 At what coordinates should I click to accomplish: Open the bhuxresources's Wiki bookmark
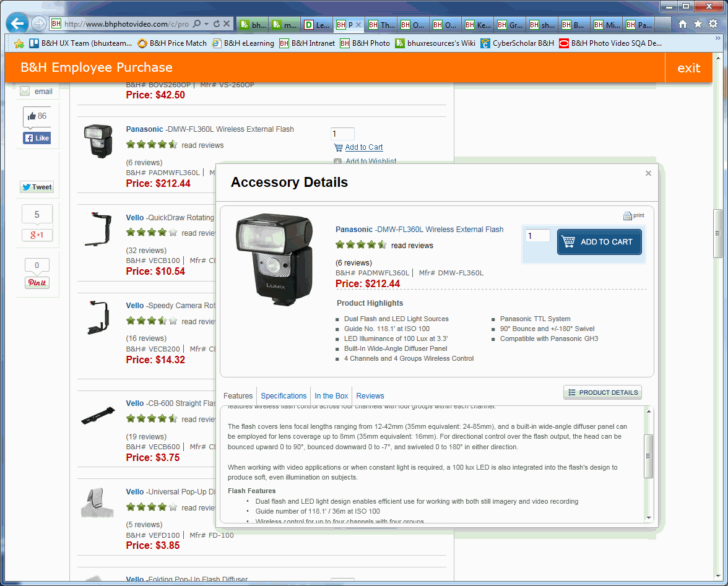click(435, 43)
